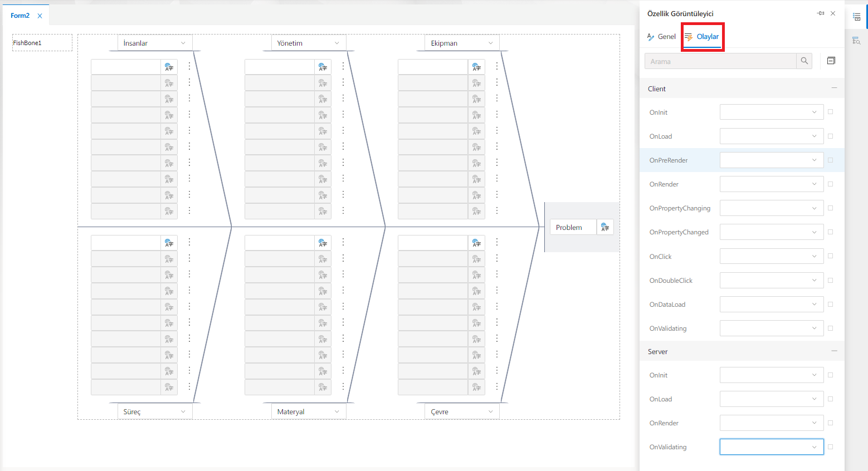Click translate icon in first Ekipman row
This screenshot has height=471, width=868.
pos(476,67)
